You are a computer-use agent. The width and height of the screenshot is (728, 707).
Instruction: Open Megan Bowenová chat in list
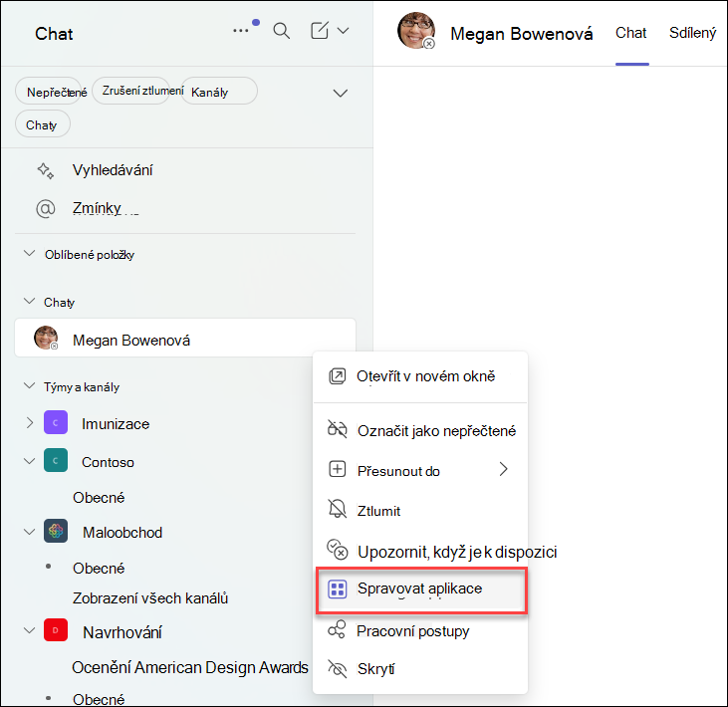coord(185,338)
